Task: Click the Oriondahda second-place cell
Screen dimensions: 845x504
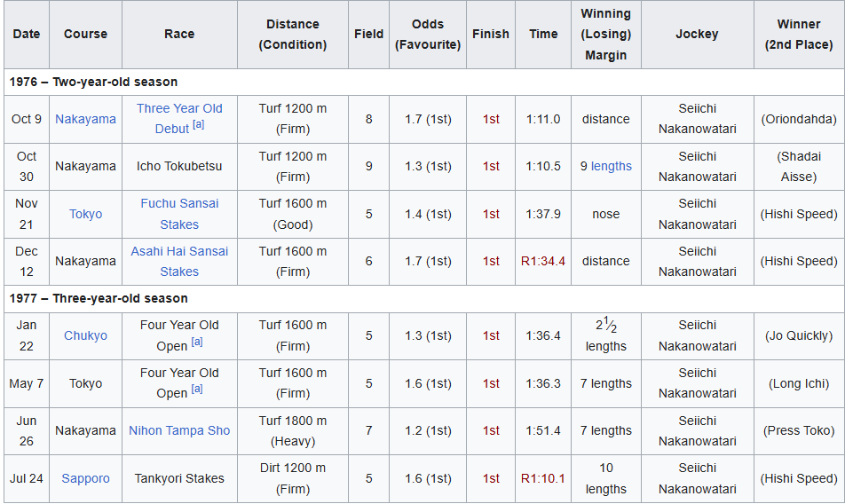Action: click(x=799, y=119)
